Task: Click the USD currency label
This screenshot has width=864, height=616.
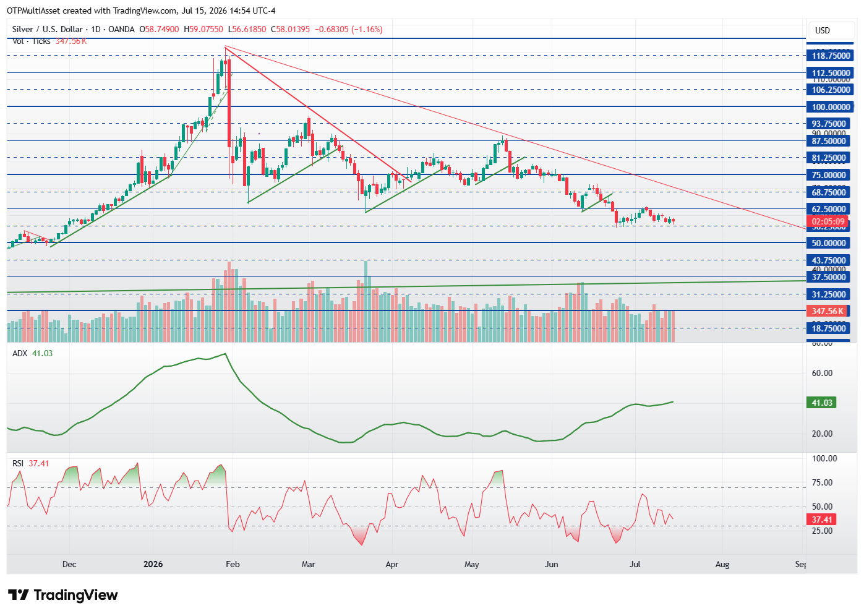Action: pos(822,30)
